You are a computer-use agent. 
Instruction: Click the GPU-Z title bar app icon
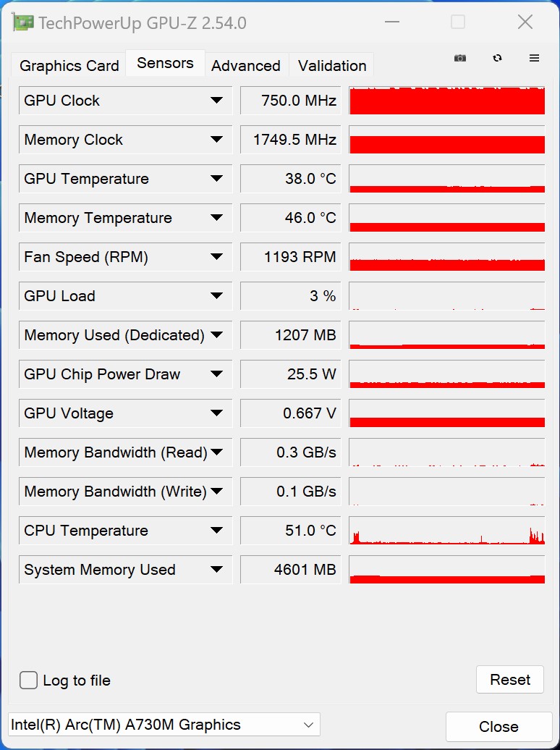pyautogui.click(x=23, y=22)
